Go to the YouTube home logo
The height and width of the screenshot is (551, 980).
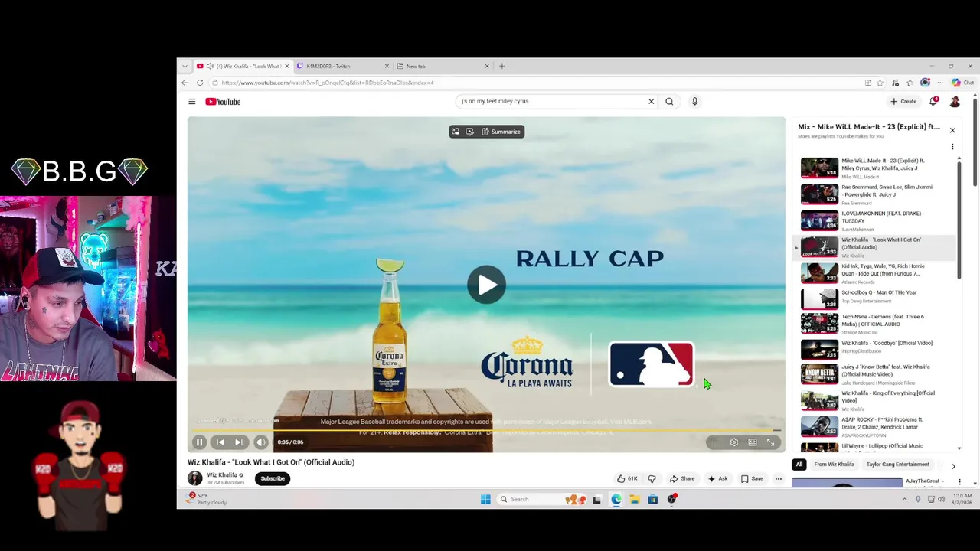click(x=223, y=101)
